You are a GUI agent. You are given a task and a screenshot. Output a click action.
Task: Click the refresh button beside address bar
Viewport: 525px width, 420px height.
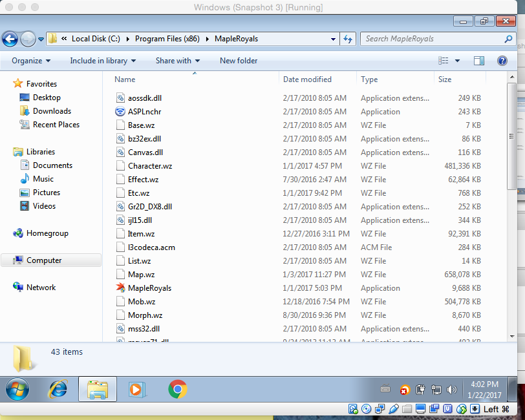pyautogui.click(x=348, y=39)
